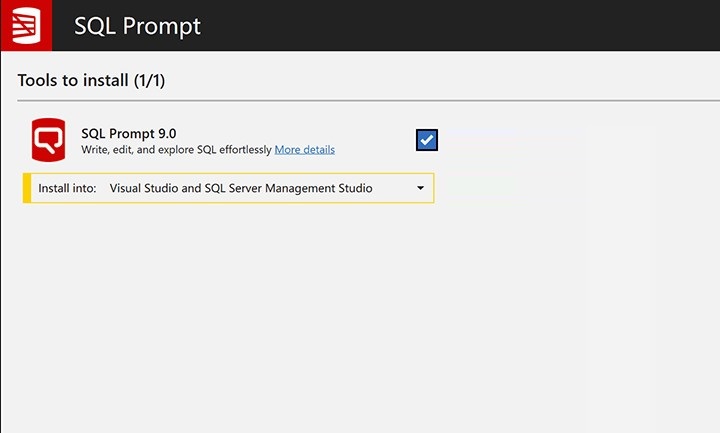Click the SQL Prompt 9.0 speech-bubble icon
Screen dimensions: 720x433
[x=48, y=140]
